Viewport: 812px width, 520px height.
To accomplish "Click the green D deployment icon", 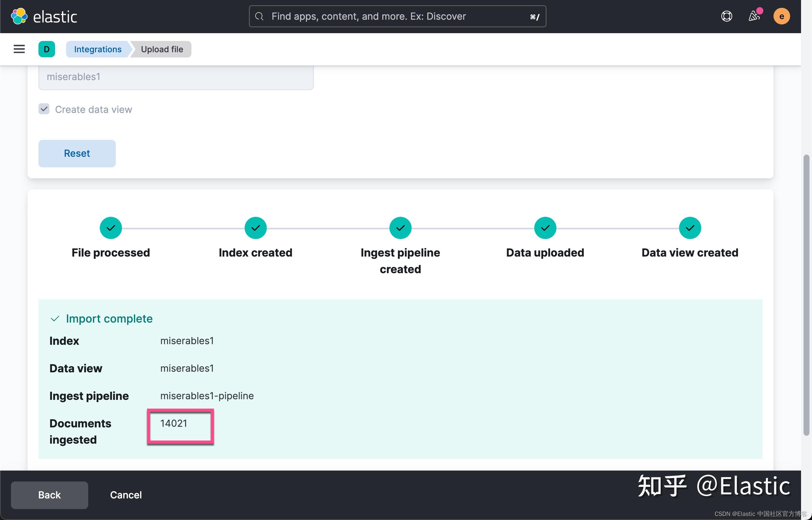I will (x=47, y=49).
